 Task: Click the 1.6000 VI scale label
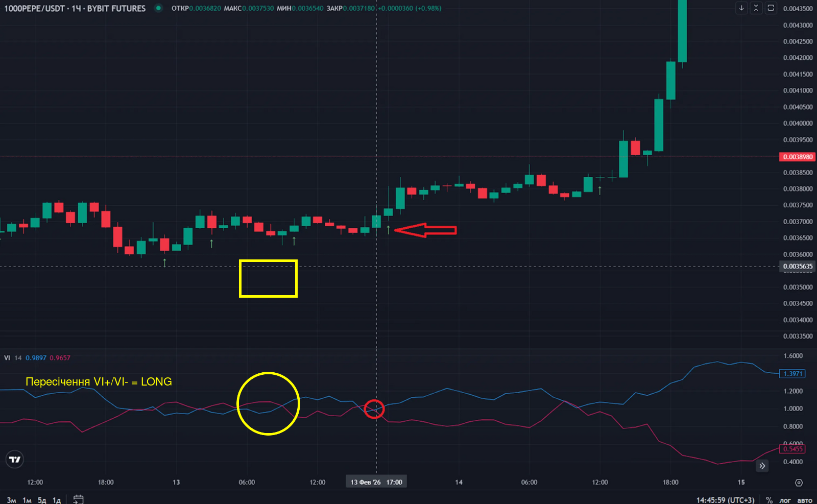point(793,356)
